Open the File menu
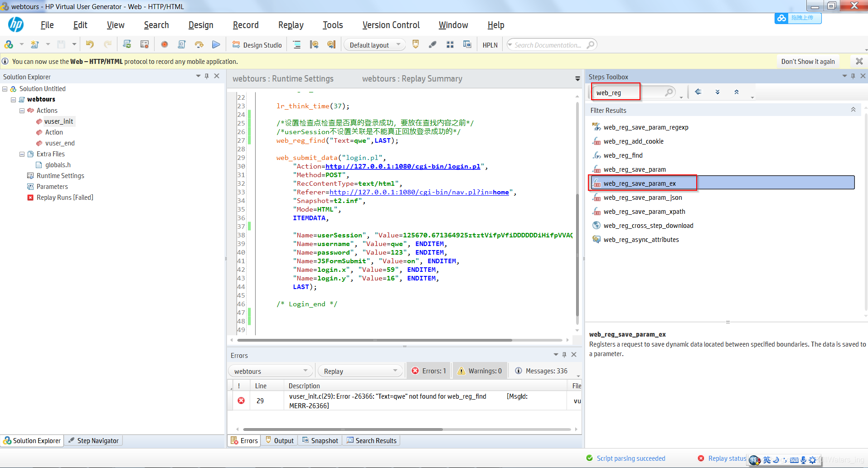Screen dimensions: 868x468 click(47, 25)
